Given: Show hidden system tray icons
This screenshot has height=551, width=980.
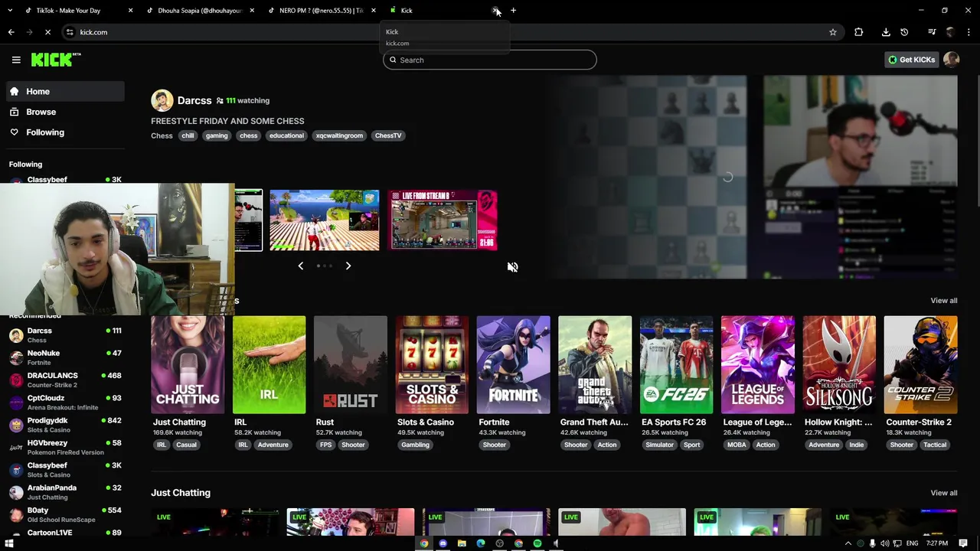Looking at the screenshot, I should click(848, 543).
